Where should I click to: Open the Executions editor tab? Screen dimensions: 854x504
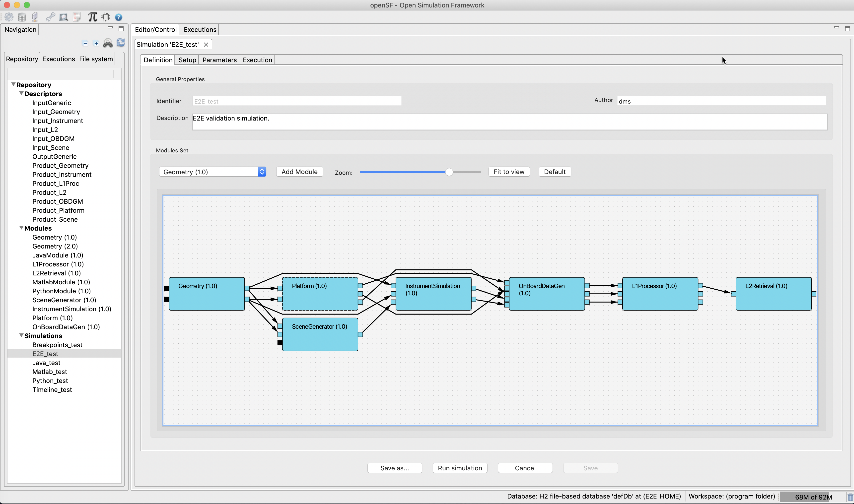point(200,30)
